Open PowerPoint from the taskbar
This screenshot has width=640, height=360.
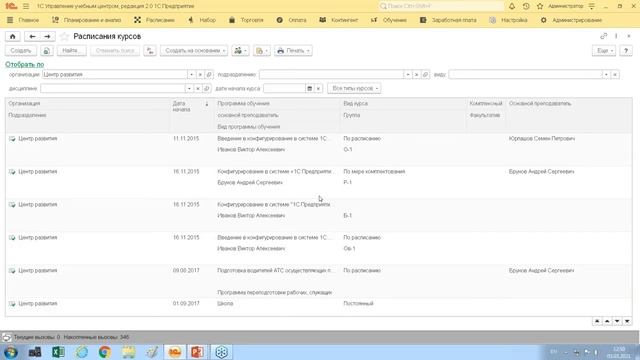click(x=198, y=352)
